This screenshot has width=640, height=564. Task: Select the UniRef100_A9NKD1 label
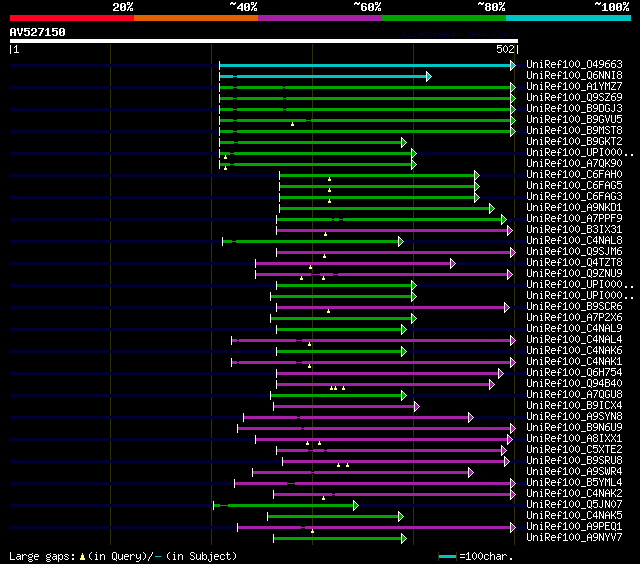(574, 208)
